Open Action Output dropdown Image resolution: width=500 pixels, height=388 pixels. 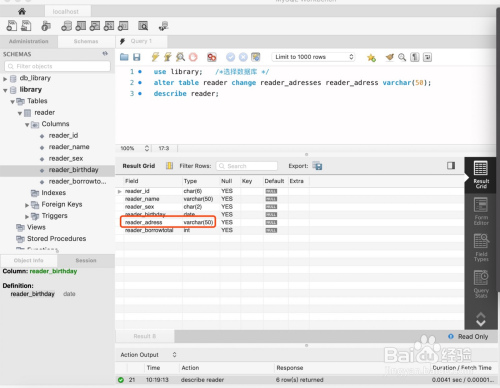pos(148,355)
